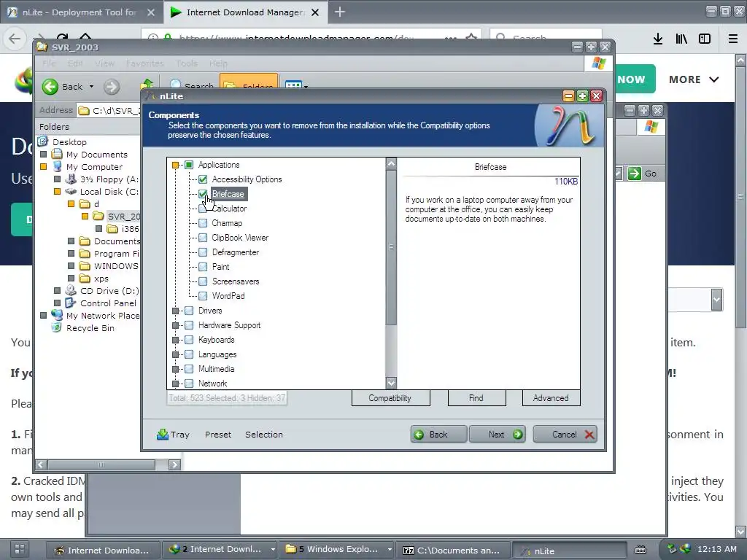Select the Control Panel icon in tree

[71, 303]
